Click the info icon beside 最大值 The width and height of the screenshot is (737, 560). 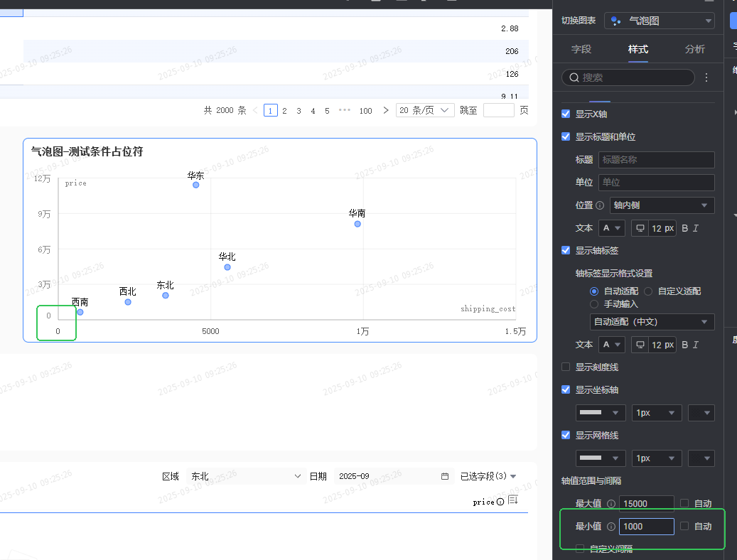(611, 504)
